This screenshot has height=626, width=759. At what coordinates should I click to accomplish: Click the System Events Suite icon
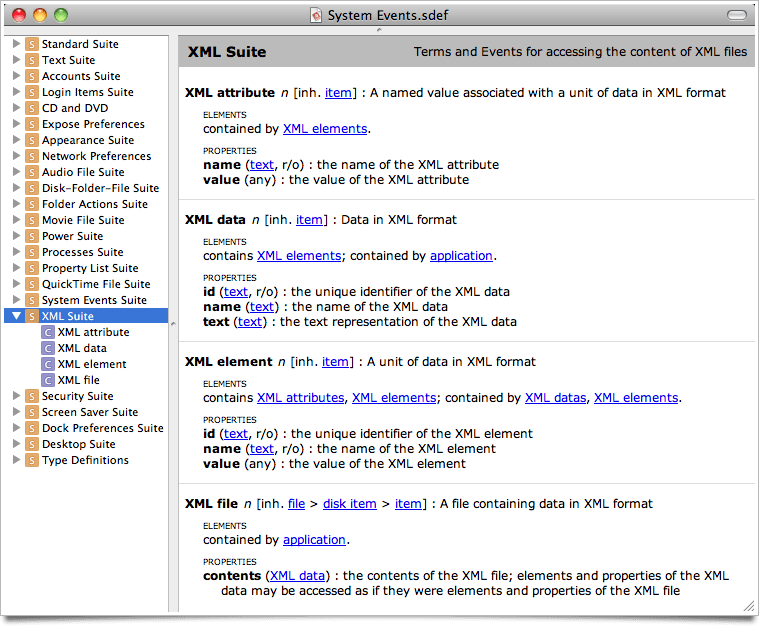tap(31, 300)
